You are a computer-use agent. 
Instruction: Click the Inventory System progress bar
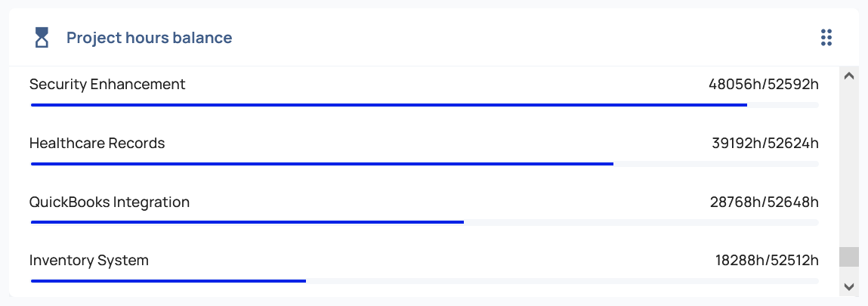click(x=168, y=280)
